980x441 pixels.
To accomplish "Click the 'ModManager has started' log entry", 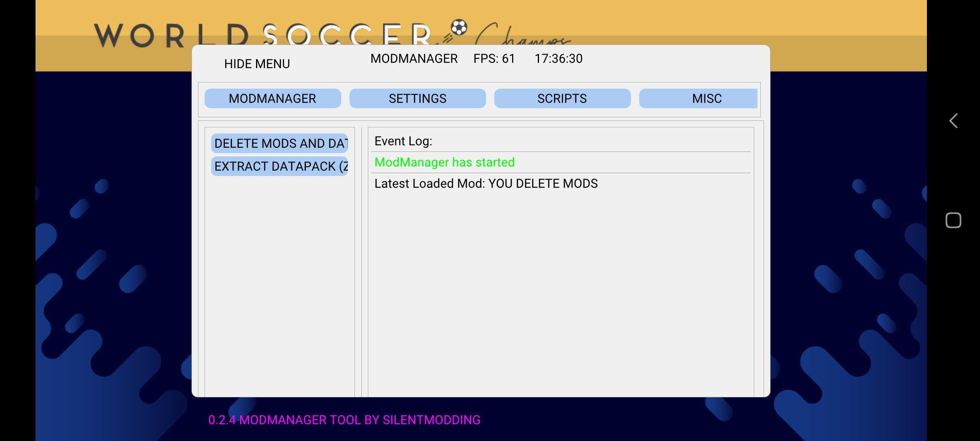I will click(x=445, y=162).
